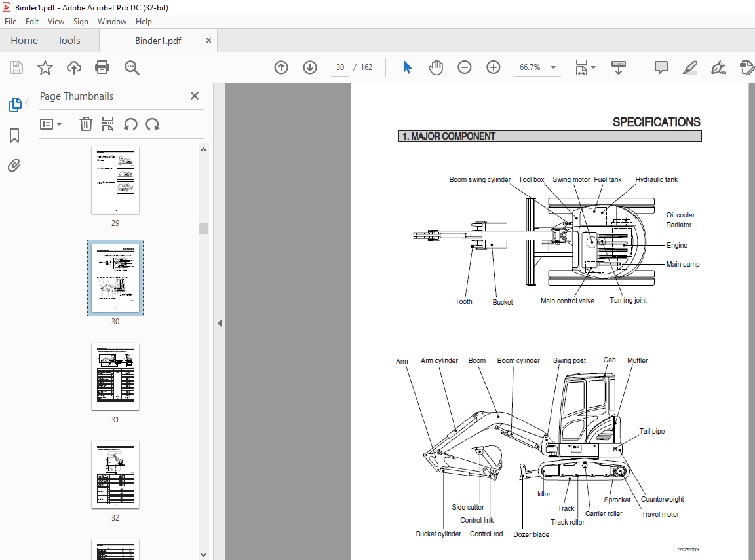The width and height of the screenshot is (755, 560).
Task: Print the document using the printer icon
Action: point(102,67)
